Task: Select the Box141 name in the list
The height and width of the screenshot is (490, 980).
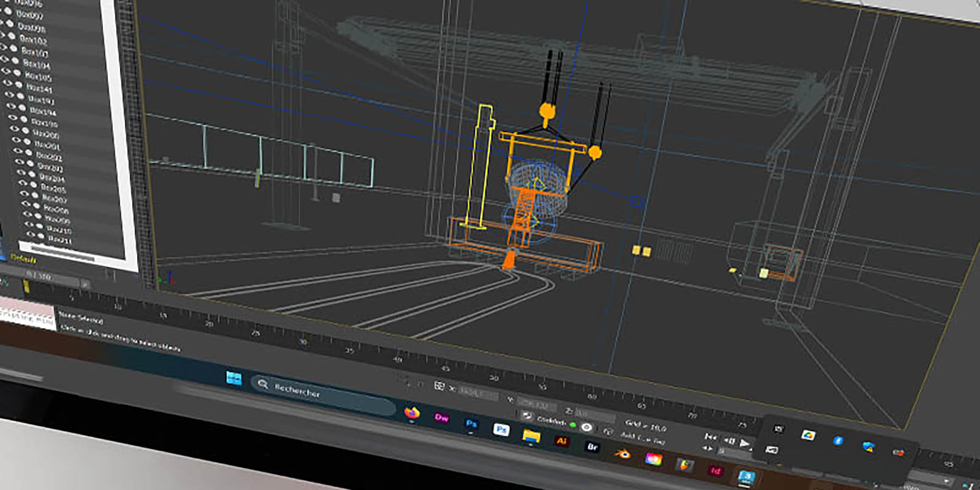Action: (40, 88)
